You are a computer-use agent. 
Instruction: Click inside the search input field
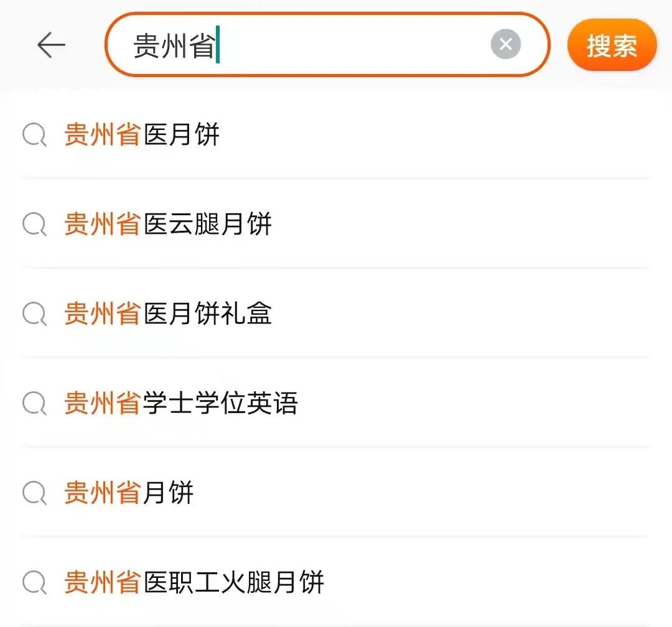click(311, 45)
